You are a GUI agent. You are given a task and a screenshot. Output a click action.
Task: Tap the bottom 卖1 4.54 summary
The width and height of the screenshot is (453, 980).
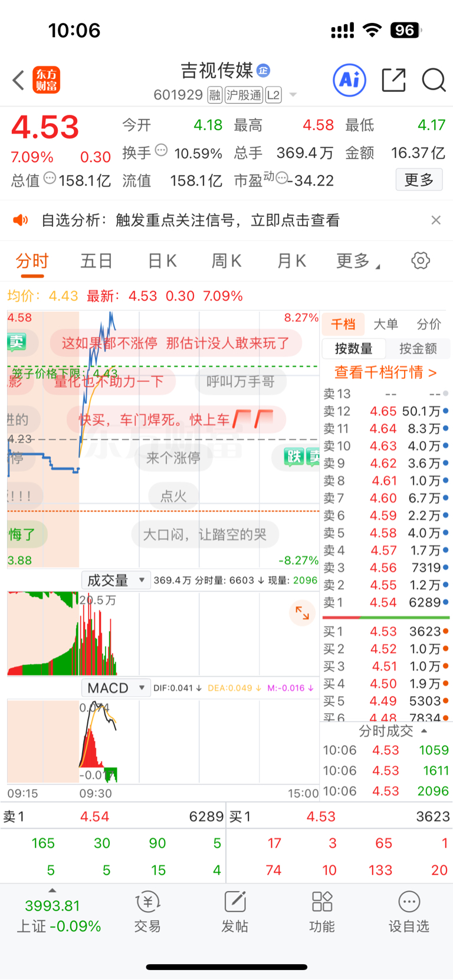113,817
